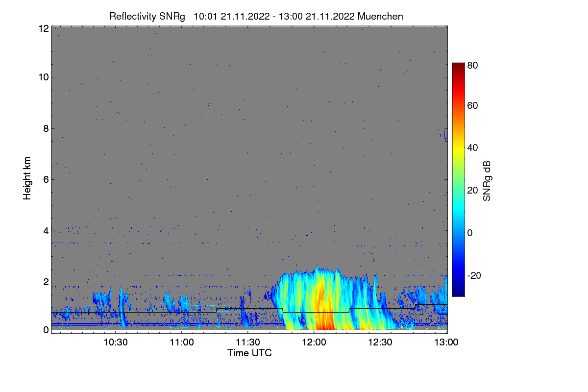This screenshot has width=588, height=392.
Task: Click the '10:30' time axis label
Action: [116, 342]
